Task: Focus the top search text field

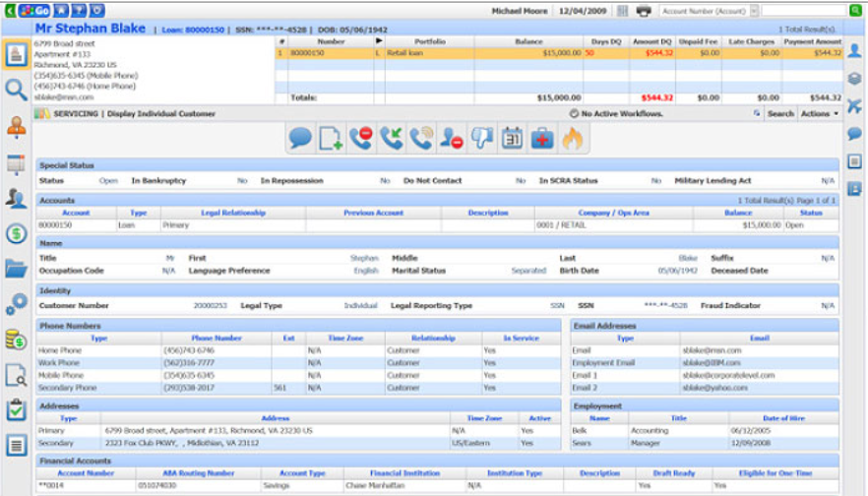Action: tap(804, 11)
